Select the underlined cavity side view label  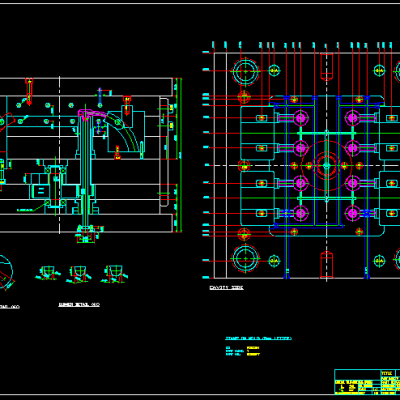[226, 287]
